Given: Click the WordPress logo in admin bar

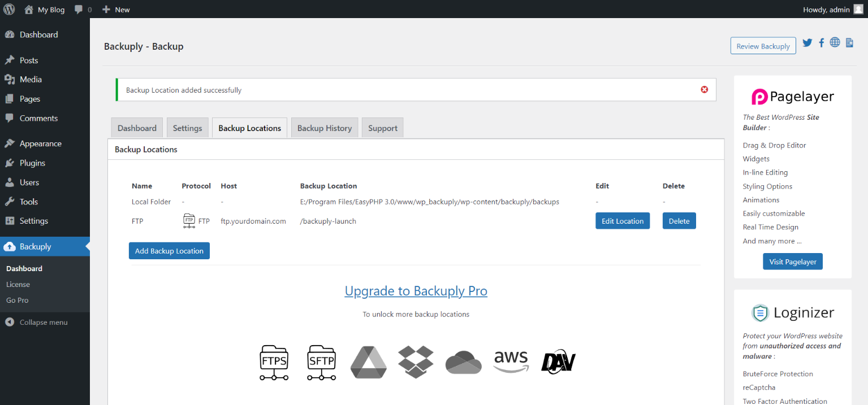Looking at the screenshot, I should (9, 9).
